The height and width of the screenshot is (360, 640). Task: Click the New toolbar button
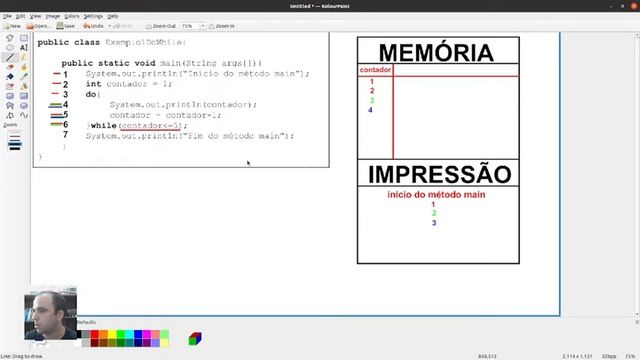pyautogui.click(x=12, y=26)
